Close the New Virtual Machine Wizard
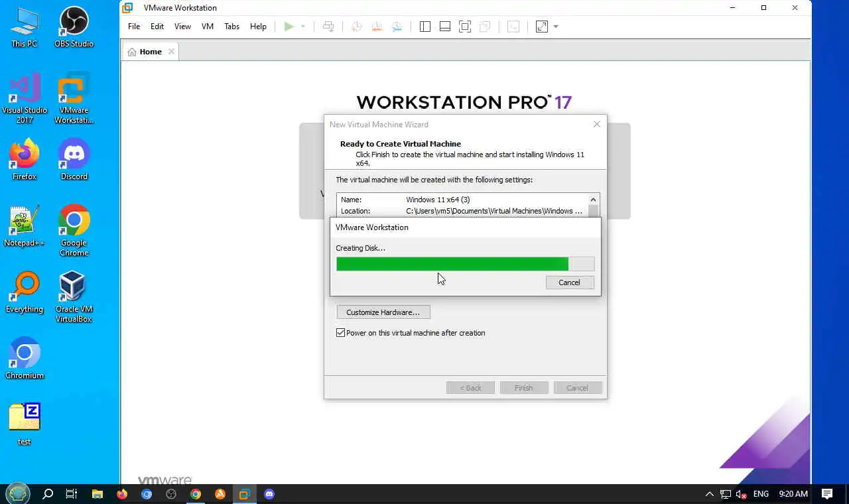The image size is (849, 504). point(596,125)
